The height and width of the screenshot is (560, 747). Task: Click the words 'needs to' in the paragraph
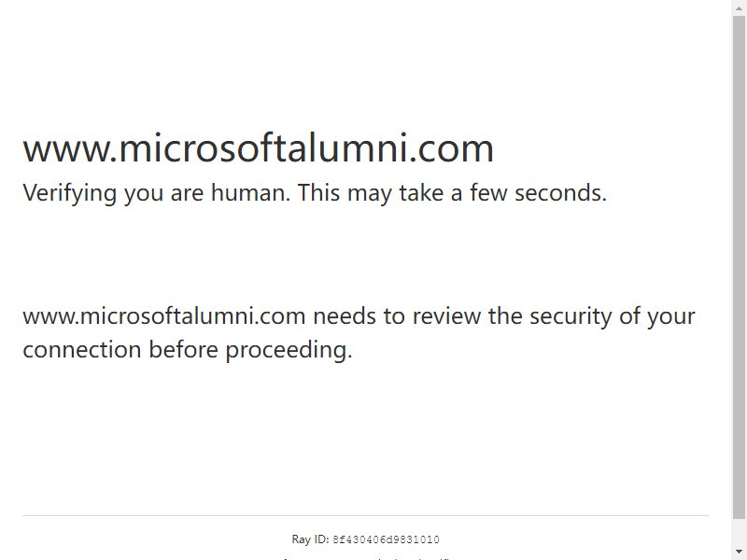coord(359,316)
